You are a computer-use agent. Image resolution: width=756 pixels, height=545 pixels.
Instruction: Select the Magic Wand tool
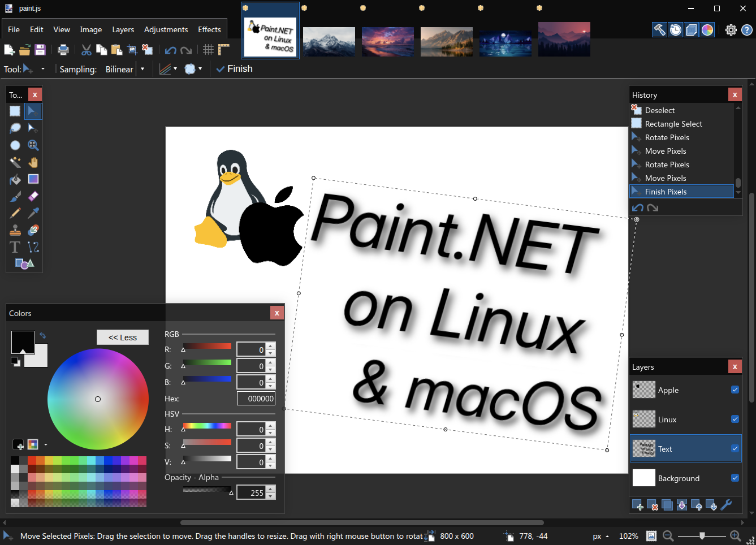click(x=15, y=162)
